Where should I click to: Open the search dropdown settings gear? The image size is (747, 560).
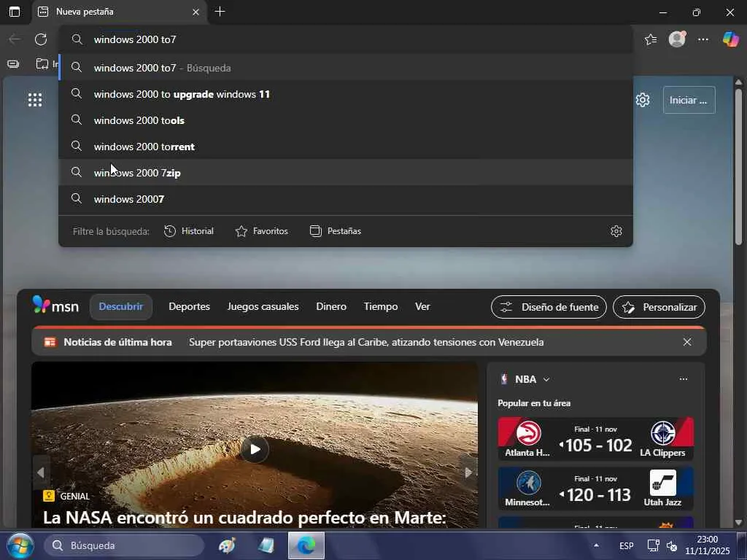click(x=616, y=231)
